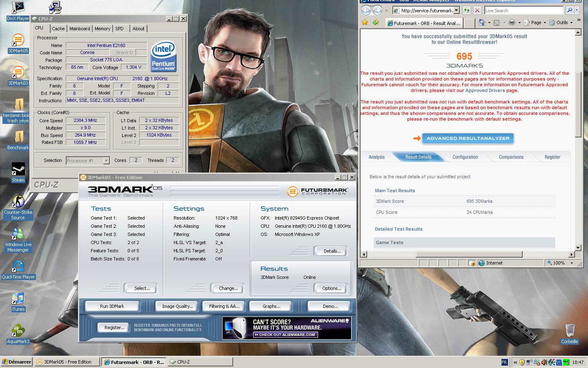Open the print options dropdown arrow
Screen dimensions: 588x368
pyautogui.click(x=519, y=22)
